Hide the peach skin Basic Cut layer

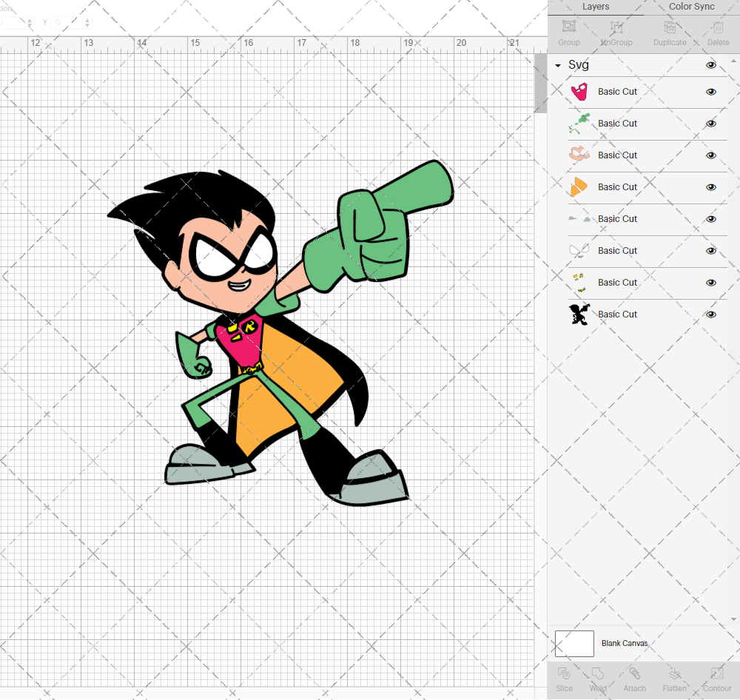[710, 155]
